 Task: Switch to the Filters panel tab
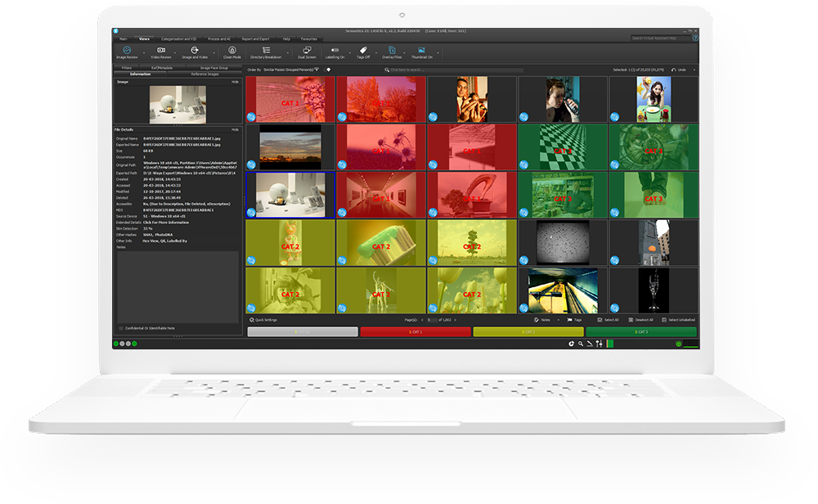(127, 68)
